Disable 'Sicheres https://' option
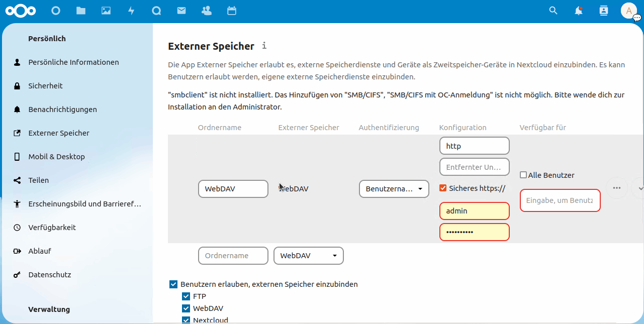The image size is (644, 324). (443, 188)
